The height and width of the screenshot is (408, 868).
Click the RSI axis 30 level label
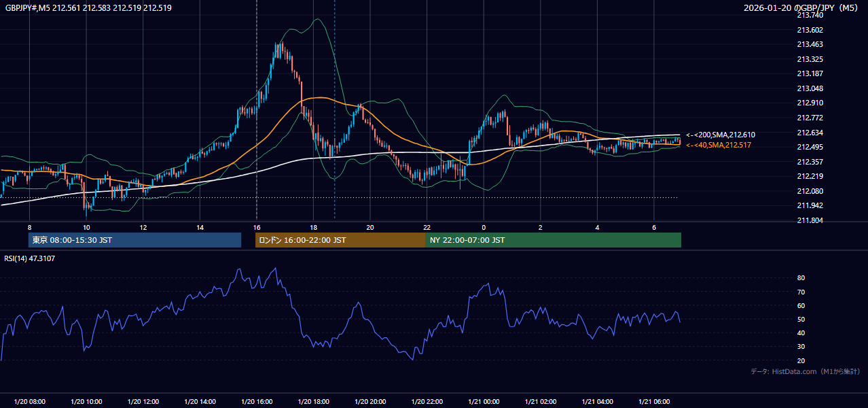[801, 347]
